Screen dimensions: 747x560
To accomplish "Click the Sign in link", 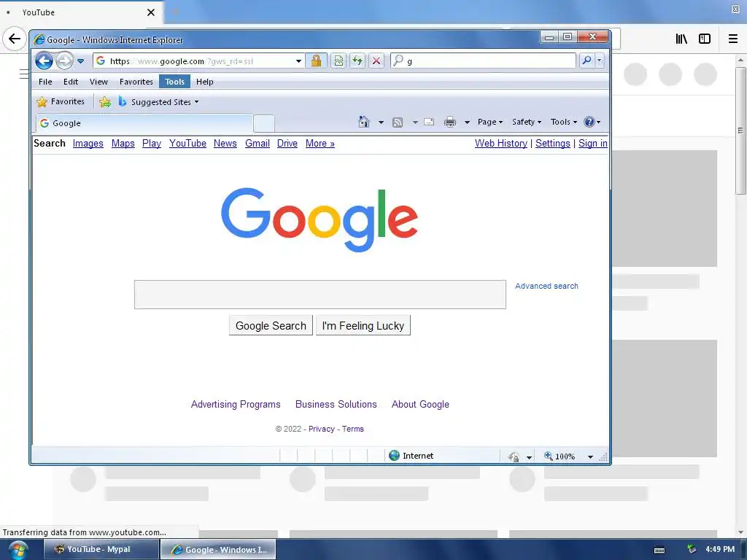I will pos(592,144).
